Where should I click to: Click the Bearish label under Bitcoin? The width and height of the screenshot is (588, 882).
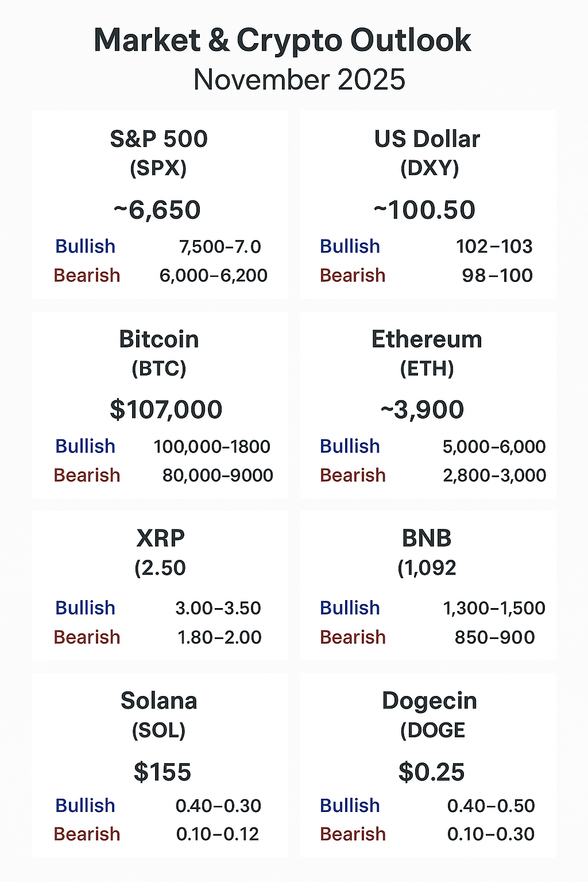[x=87, y=475]
